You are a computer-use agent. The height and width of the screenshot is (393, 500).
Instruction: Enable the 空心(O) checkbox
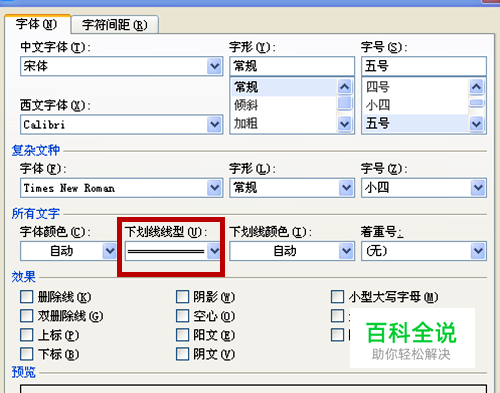coord(183,316)
